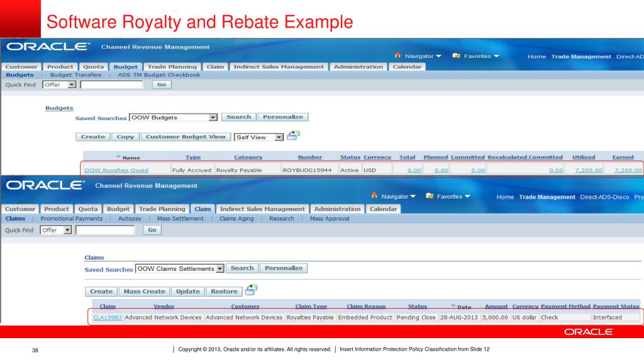This screenshot has height=362, width=644.
Task: Expand the Favorites menu arrow in the Claims screen
Action: 467,197
